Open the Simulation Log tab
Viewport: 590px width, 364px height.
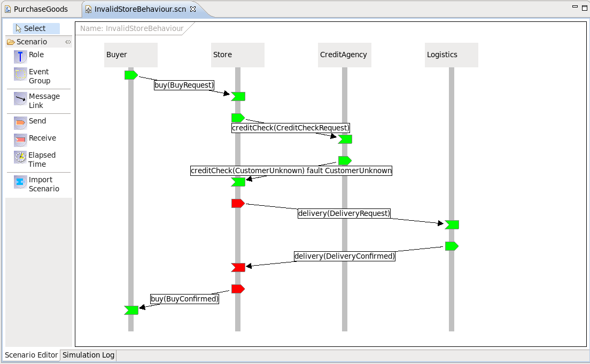coord(88,355)
